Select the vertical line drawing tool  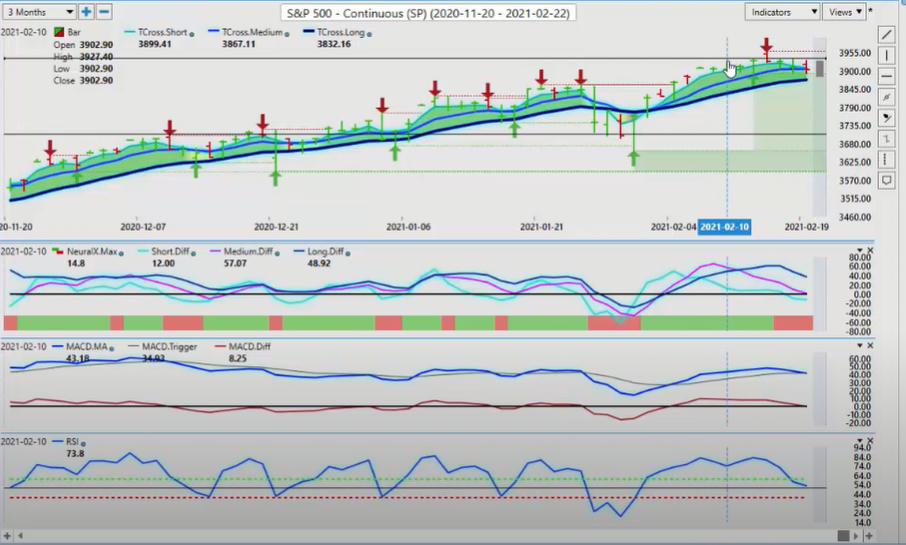click(886, 55)
